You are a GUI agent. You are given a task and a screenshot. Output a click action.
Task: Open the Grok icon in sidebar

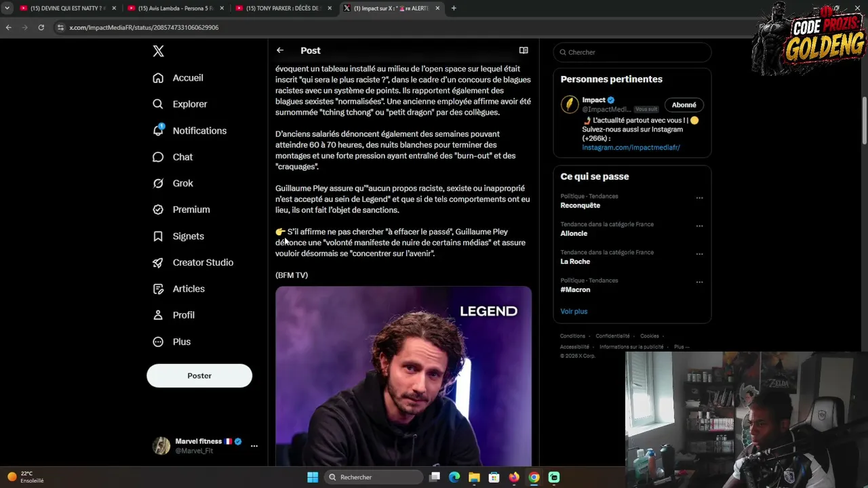[x=158, y=183]
